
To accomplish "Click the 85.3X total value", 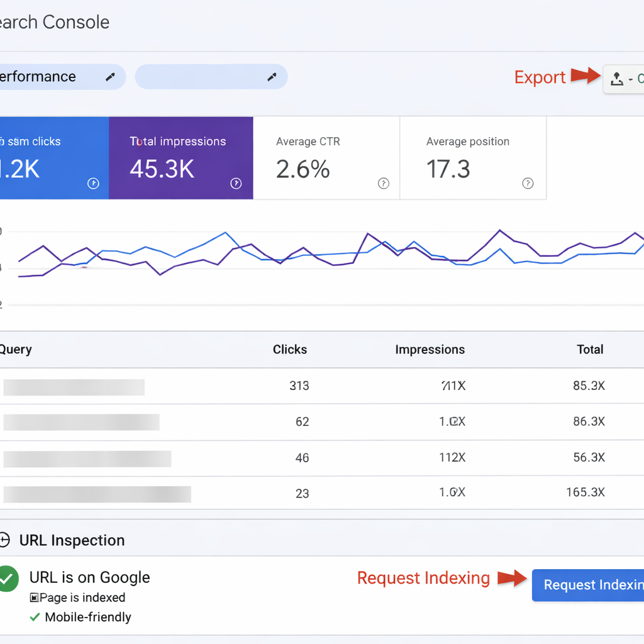I will [x=589, y=386].
